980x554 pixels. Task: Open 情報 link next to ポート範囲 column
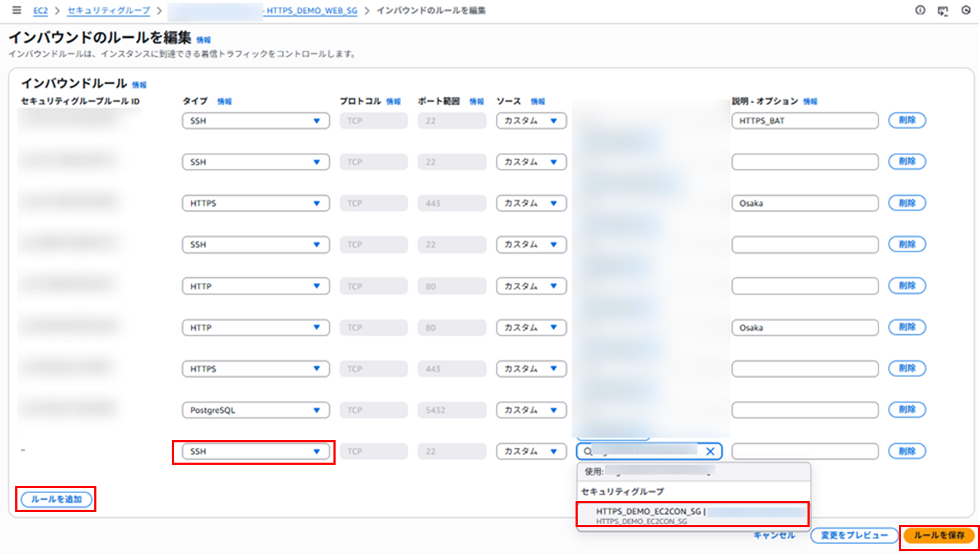tap(477, 102)
